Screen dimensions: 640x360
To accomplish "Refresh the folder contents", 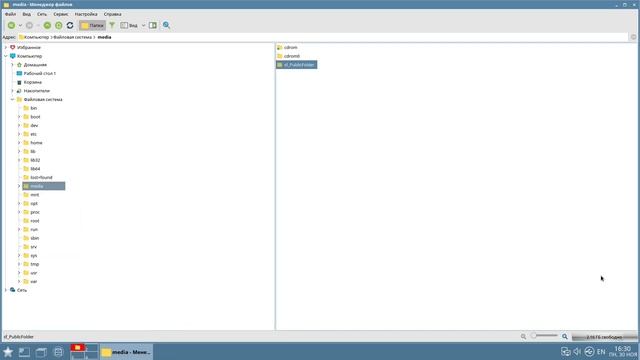I will [x=70, y=25].
